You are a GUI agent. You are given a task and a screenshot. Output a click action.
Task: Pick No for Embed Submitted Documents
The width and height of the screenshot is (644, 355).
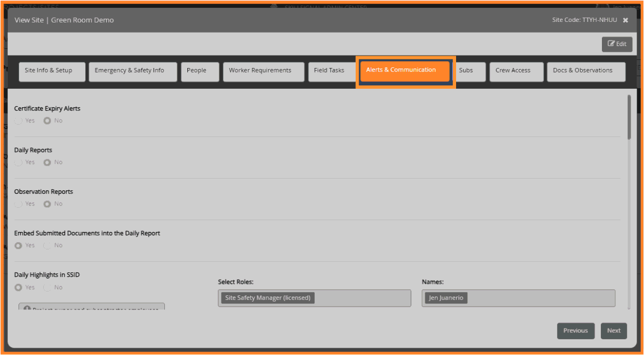47,245
